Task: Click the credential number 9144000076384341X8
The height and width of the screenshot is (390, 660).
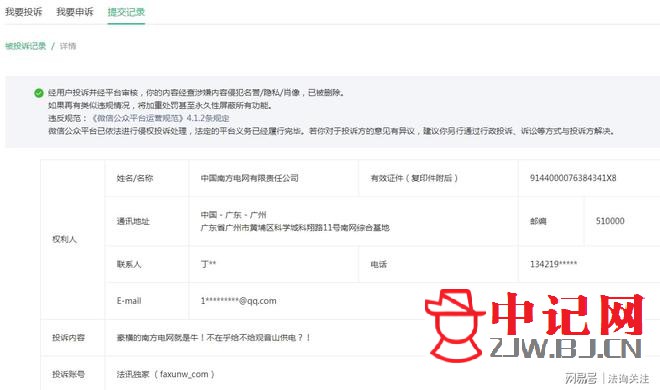Action: pos(573,178)
